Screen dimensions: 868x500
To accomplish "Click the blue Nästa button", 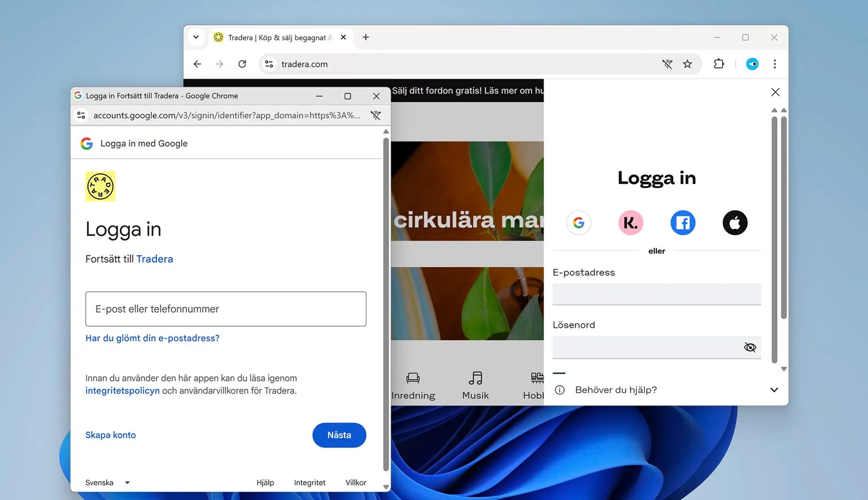I will [339, 435].
